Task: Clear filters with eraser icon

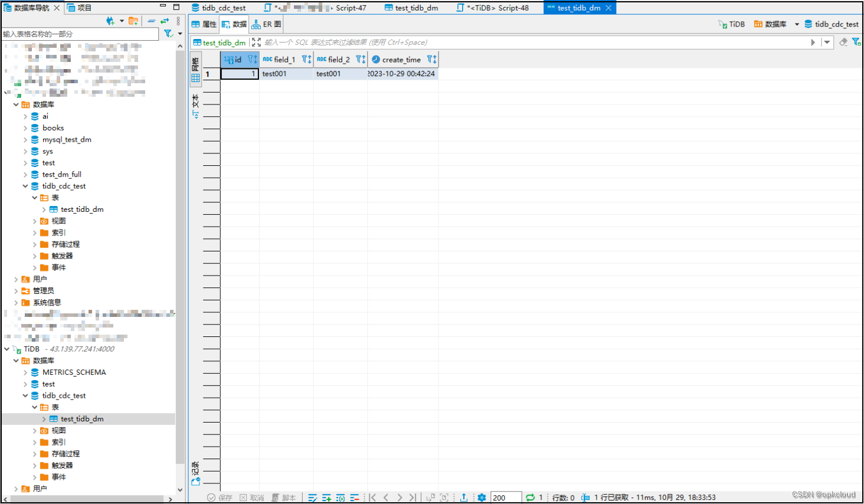Action: pos(843,42)
